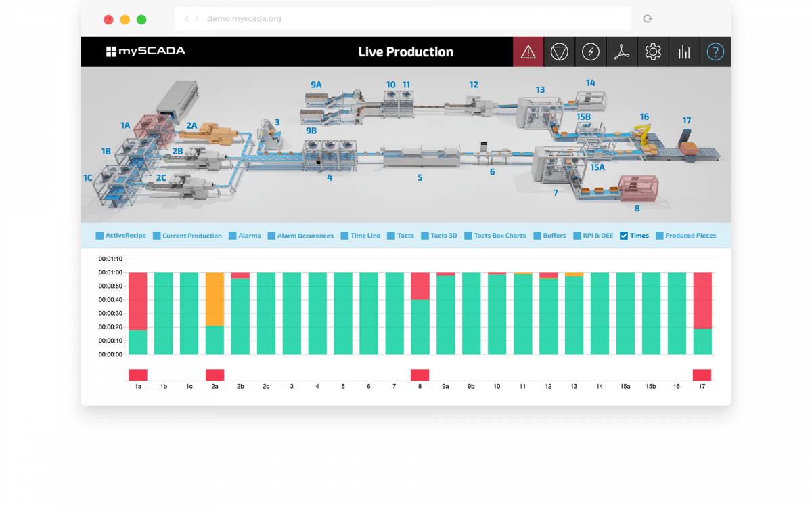Click the help question mark icon
The image size is (812, 508).
(715, 52)
